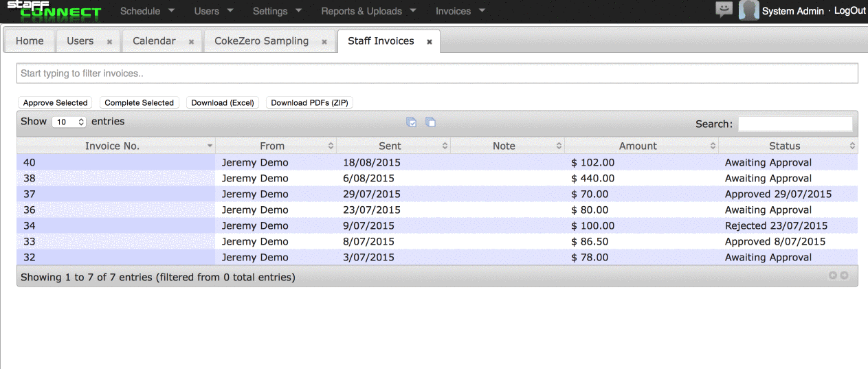Viewport: 868px width, 369px height.
Task: Select invoice number 38 cell
Action: point(116,179)
